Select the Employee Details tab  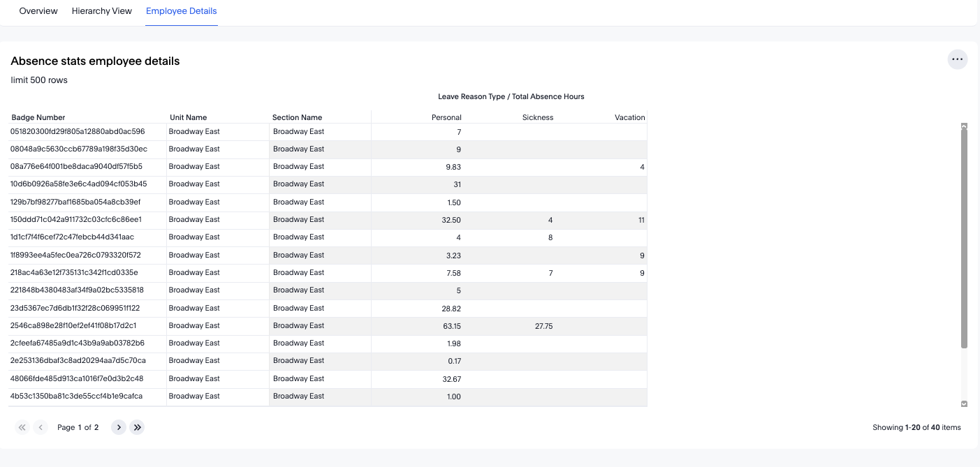pyautogui.click(x=182, y=11)
